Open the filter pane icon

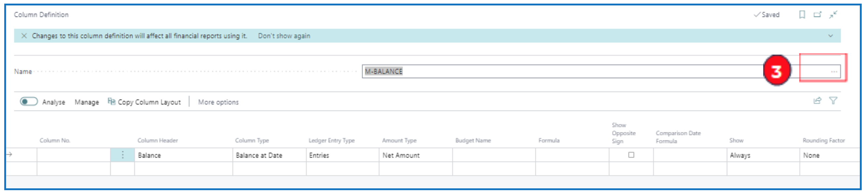(833, 101)
